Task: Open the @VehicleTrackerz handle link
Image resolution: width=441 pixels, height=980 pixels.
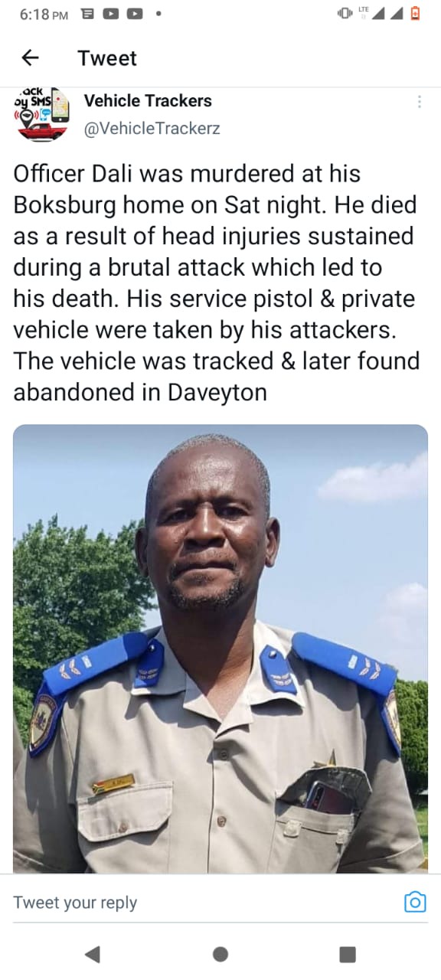Action: [x=152, y=129]
